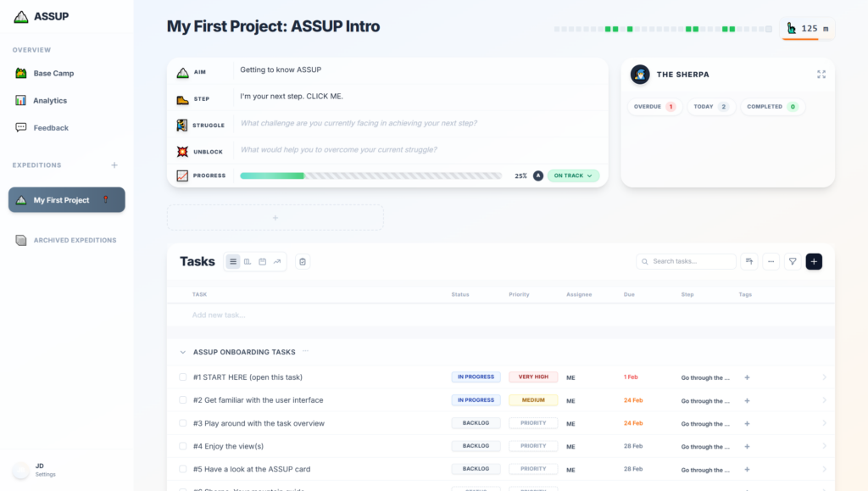This screenshot has width=868, height=491.
Task: Expand THE SHERPA card using the expand icon
Action: [821, 74]
